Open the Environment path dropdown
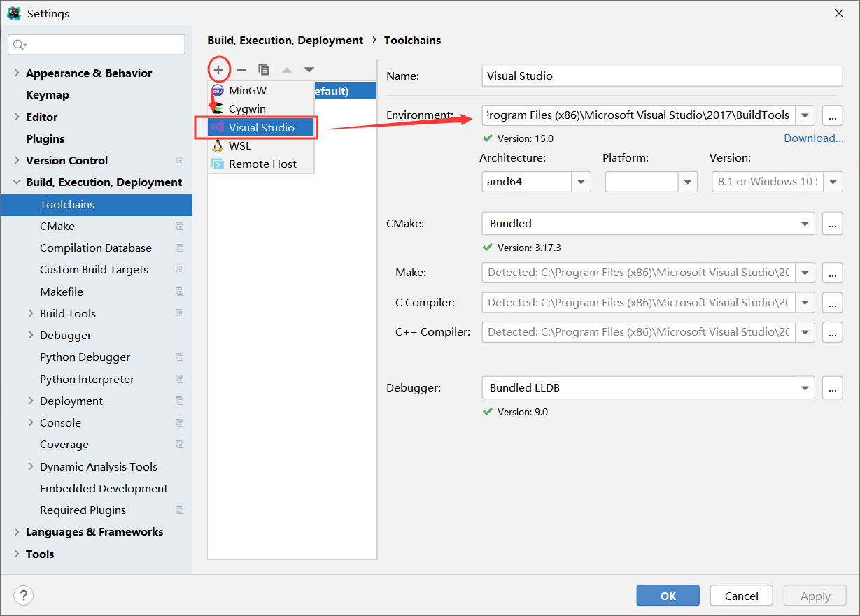 click(x=805, y=115)
